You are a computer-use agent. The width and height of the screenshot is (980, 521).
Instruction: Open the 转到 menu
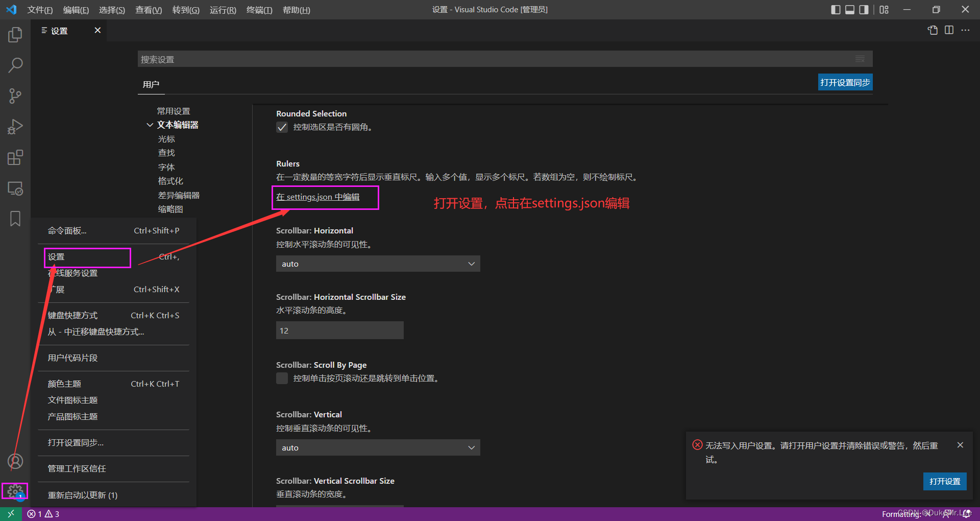[186, 10]
